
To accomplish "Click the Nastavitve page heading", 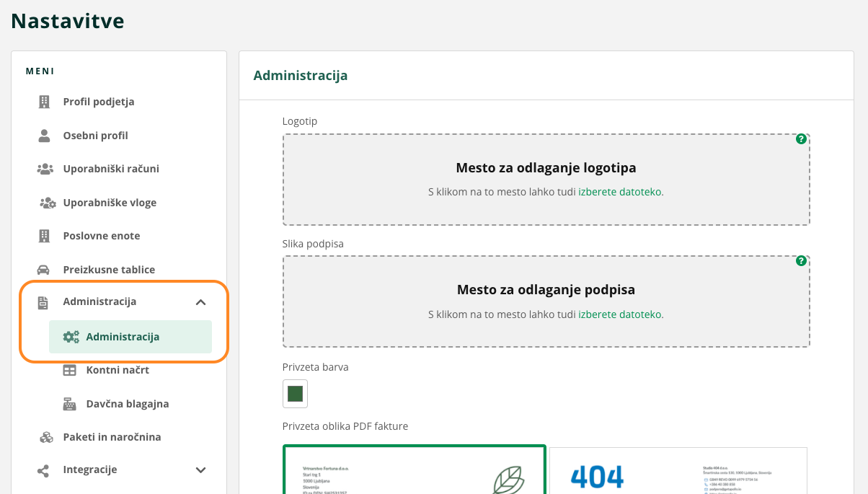I will 68,21.
